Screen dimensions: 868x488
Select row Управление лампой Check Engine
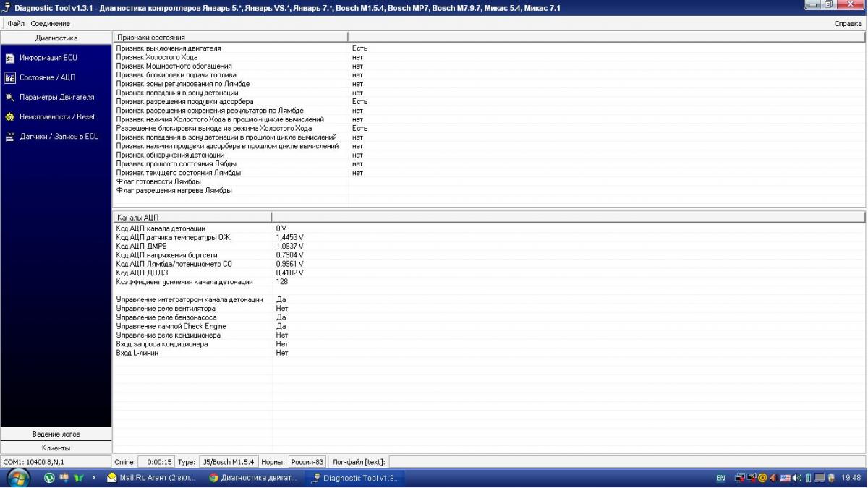point(489,326)
